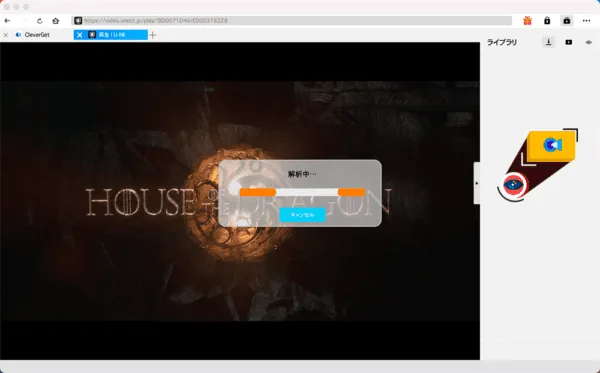Cancel the analysis with キャンセル
This screenshot has width=600, height=373.
[302, 215]
